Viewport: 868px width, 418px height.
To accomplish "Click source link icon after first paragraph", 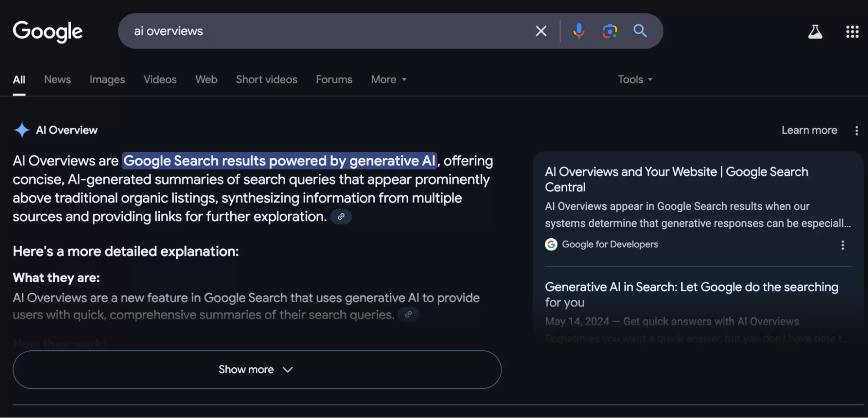I will pyautogui.click(x=341, y=217).
